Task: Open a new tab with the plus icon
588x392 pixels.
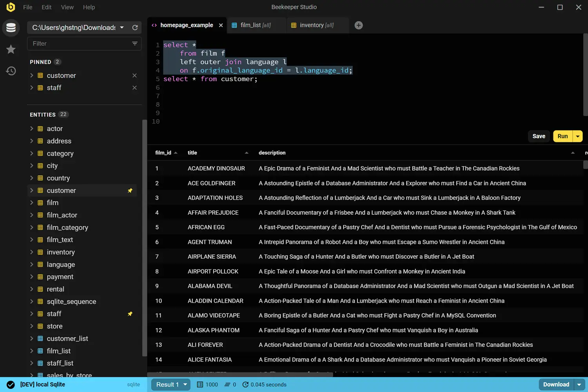Action: (358, 25)
